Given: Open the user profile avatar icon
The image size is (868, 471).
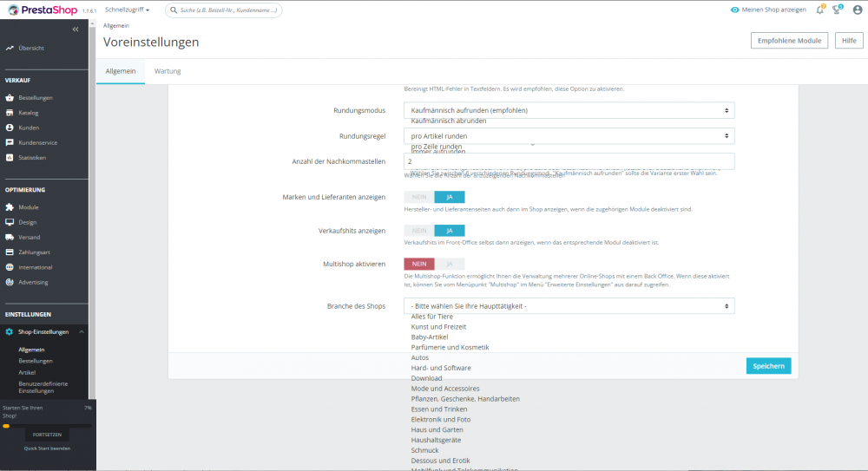Looking at the screenshot, I should (x=858, y=10).
